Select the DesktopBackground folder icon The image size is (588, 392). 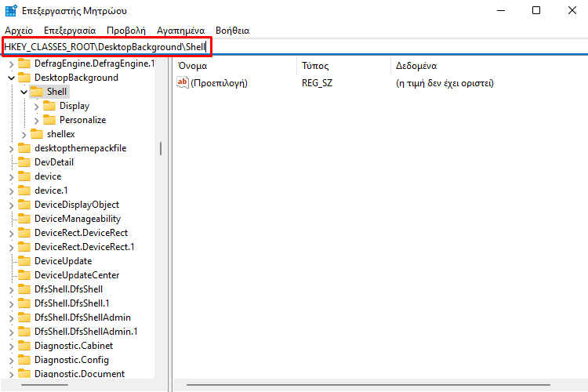click(x=24, y=78)
